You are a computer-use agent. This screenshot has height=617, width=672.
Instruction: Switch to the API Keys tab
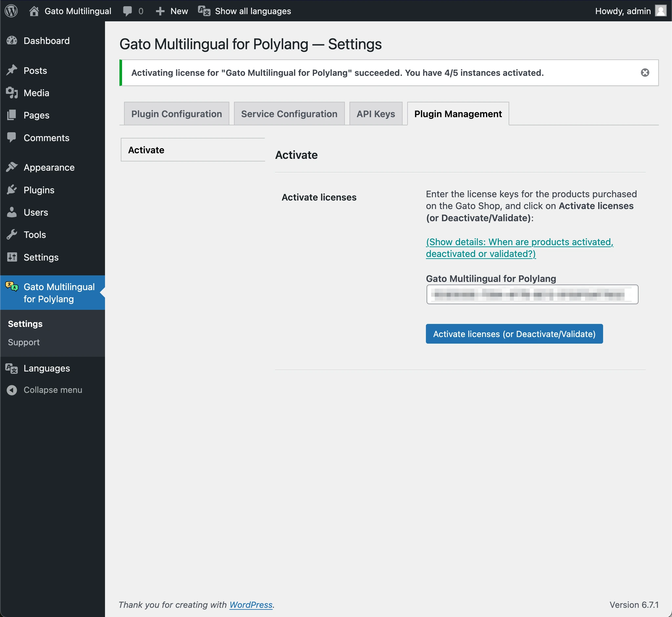(375, 114)
